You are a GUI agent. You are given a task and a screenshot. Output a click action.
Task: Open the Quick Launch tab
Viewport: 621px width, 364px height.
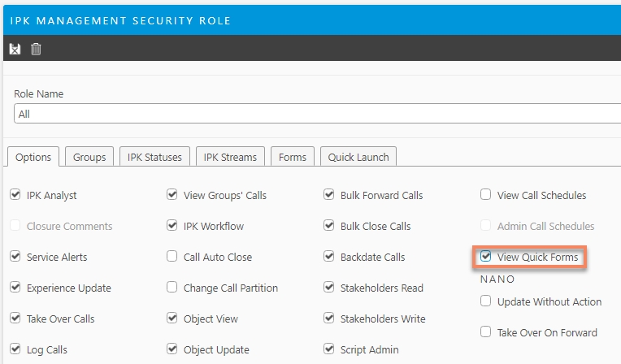pyautogui.click(x=358, y=157)
